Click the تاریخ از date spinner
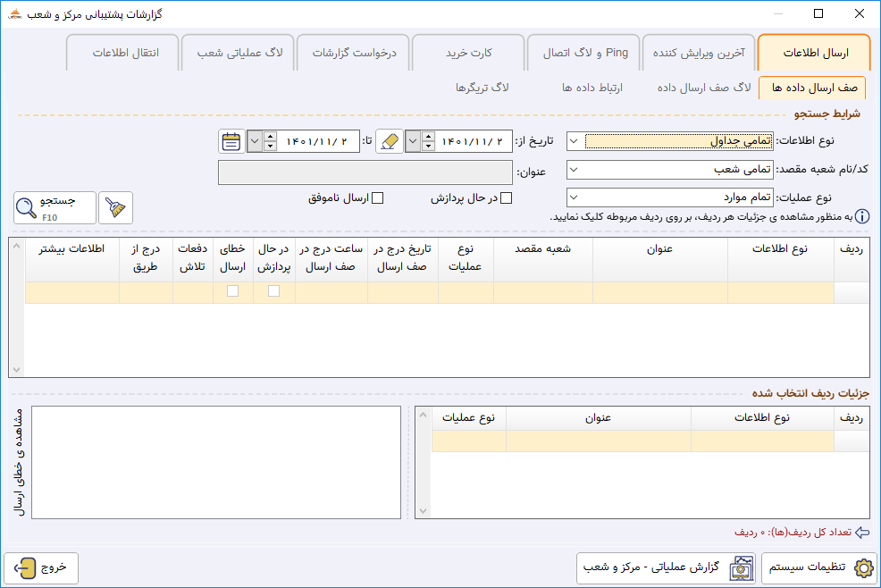Image resolution: width=881 pixels, height=588 pixels. pyautogui.click(x=428, y=141)
